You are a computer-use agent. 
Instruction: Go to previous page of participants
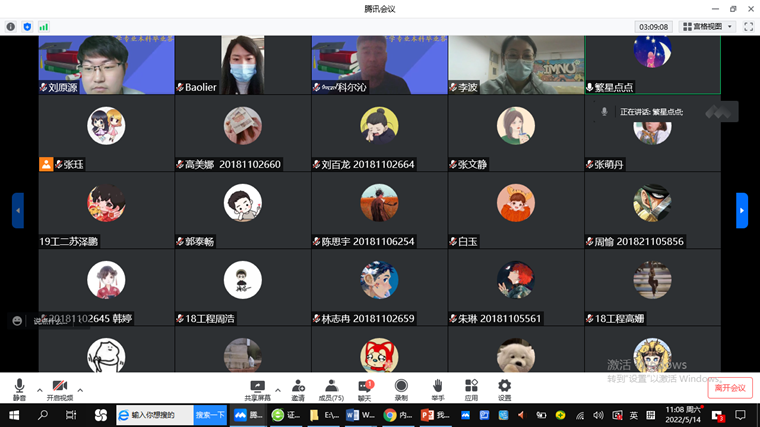18,210
